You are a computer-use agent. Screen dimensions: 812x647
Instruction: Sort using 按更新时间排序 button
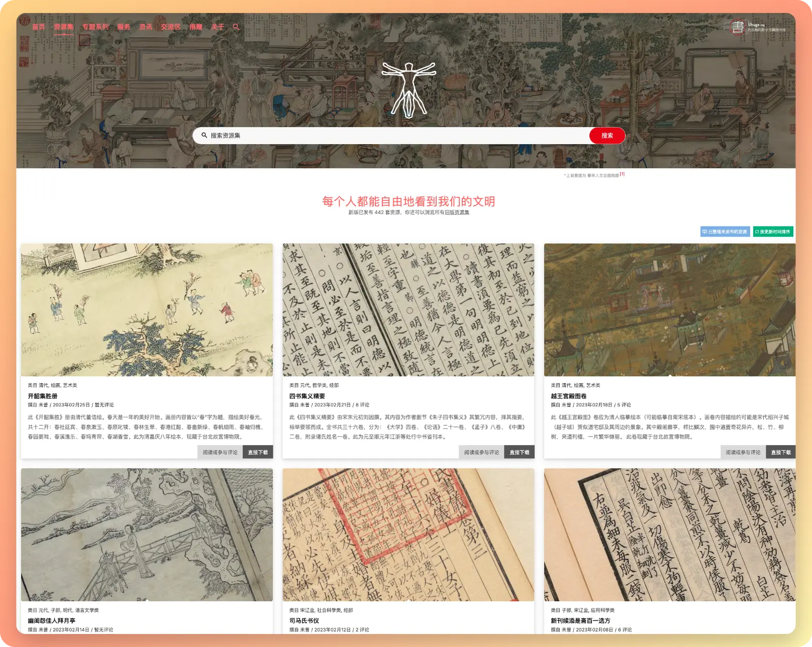tap(772, 232)
